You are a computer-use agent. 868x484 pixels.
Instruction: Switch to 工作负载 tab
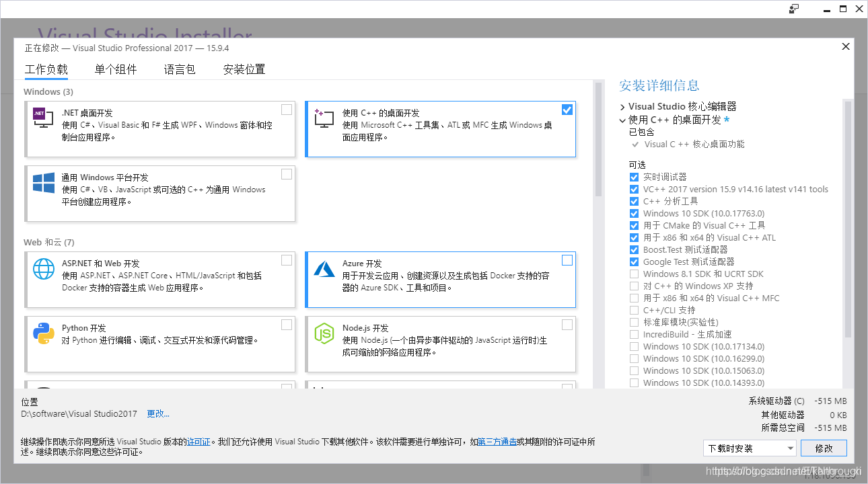click(46, 69)
